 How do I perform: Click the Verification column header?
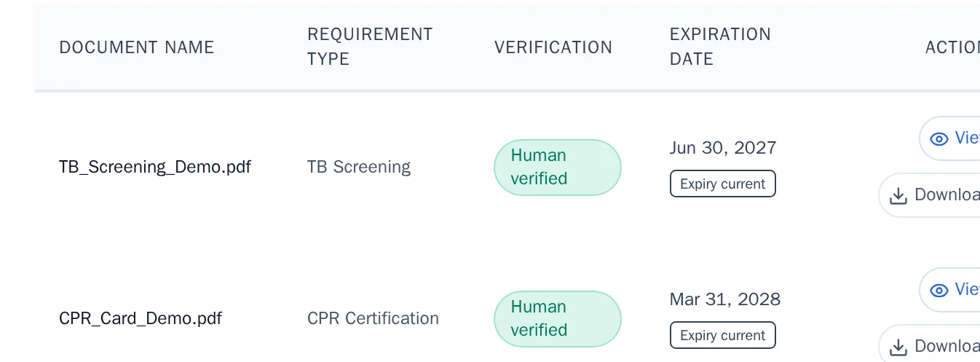coord(553,47)
